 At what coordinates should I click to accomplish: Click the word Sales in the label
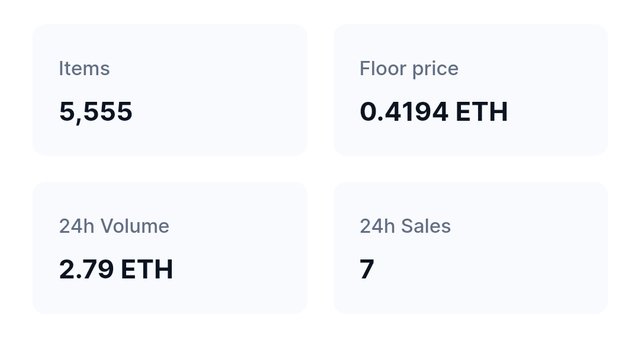pos(426,226)
